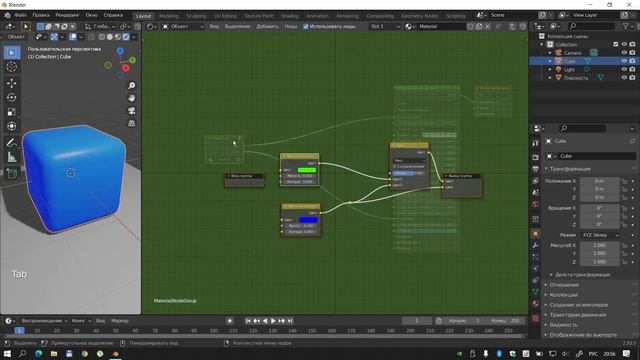Select the Плоскость object in outliner
Image resolution: width=640 pixels, height=360 pixels.
(576, 78)
